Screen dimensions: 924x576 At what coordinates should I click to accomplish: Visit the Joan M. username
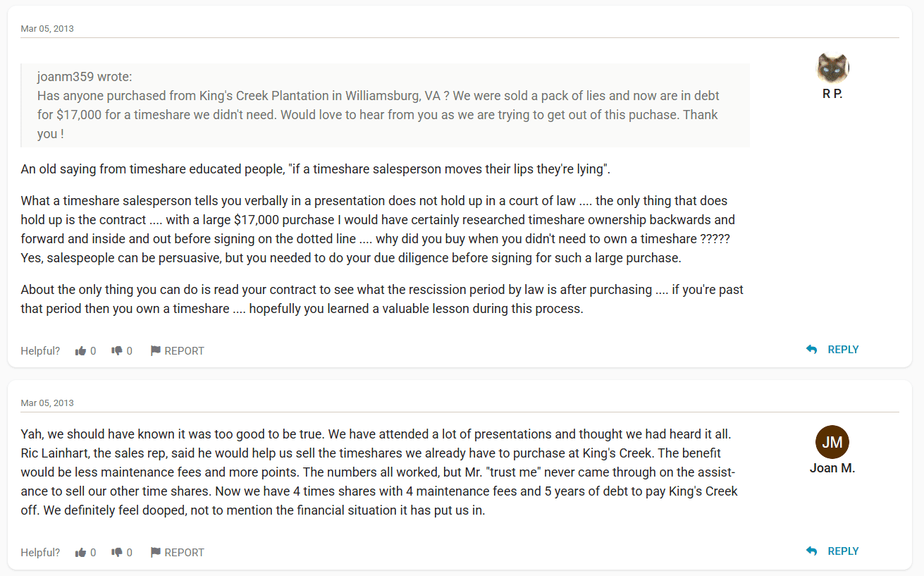pyautogui.click(x=832, y=468)
